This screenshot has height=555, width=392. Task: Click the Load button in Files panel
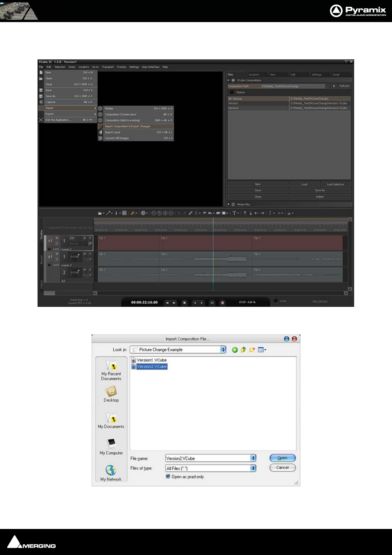coord(304,184)
